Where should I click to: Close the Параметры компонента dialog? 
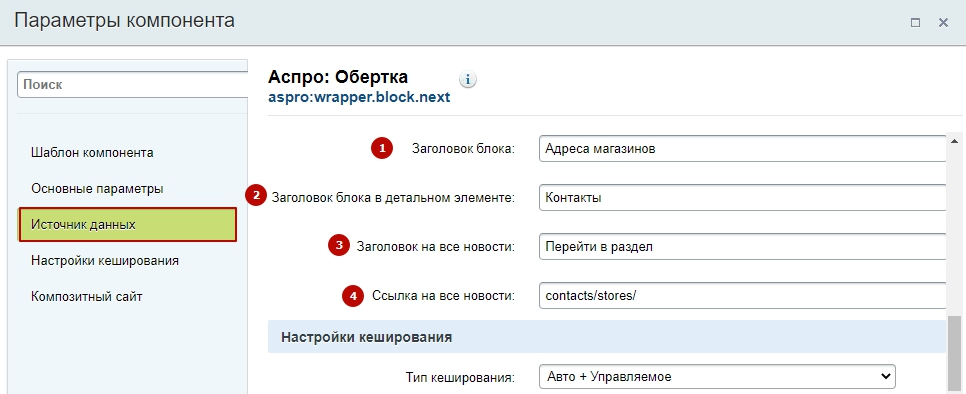click(x=943, y=23)
